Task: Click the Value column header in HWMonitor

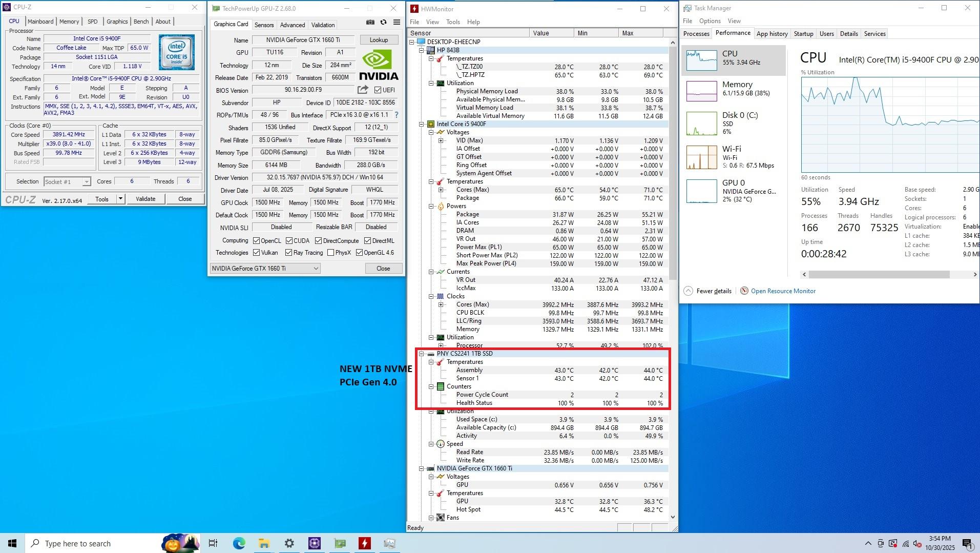Action: tap(551, 33)
